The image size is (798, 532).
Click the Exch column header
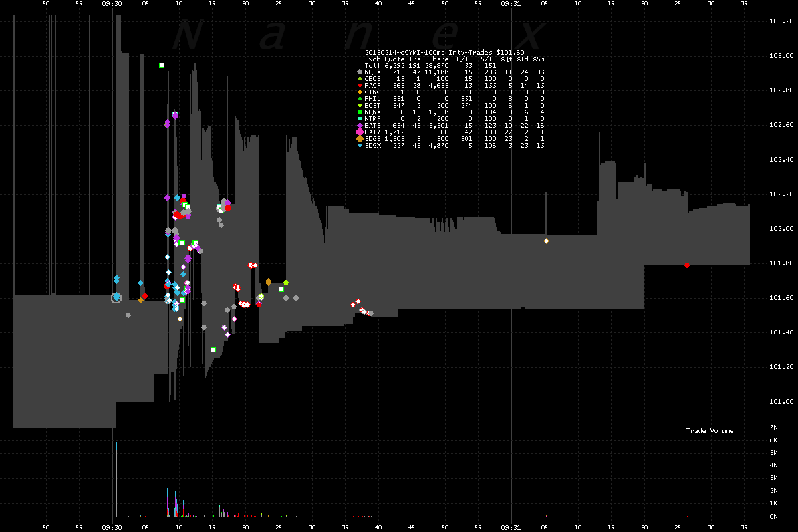pos(373,59)
